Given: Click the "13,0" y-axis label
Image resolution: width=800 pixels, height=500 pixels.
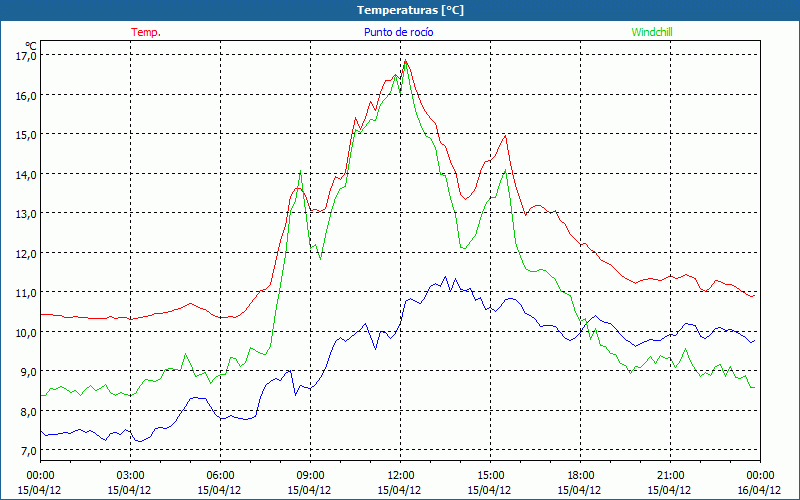Looking at the screenshot, I should (x=27, y=213).
